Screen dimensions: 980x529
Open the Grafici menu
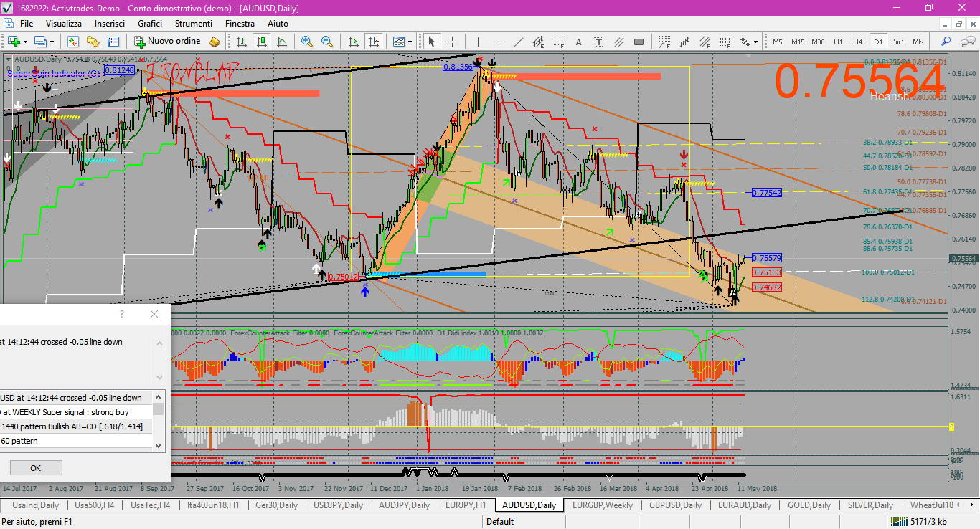point(150,24)
